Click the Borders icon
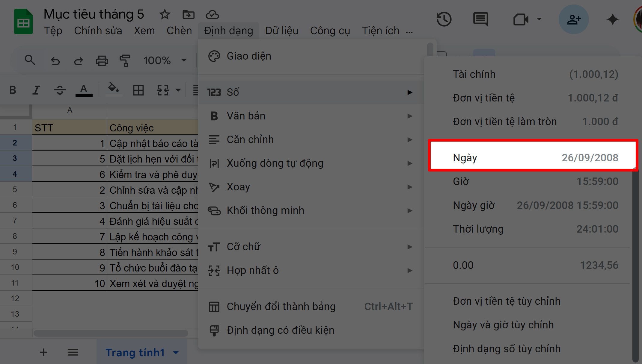The width and height of the screenshot is (642, 364). (x=138, y=90)
